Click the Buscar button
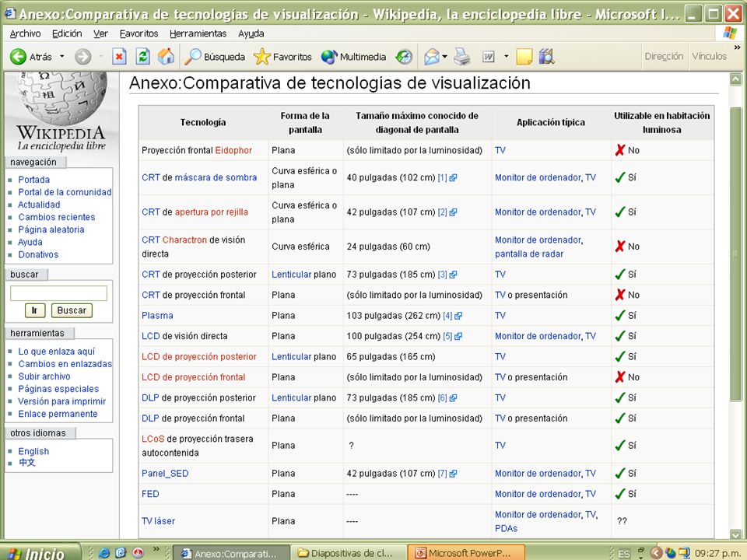747x560 pixels. 72,310
